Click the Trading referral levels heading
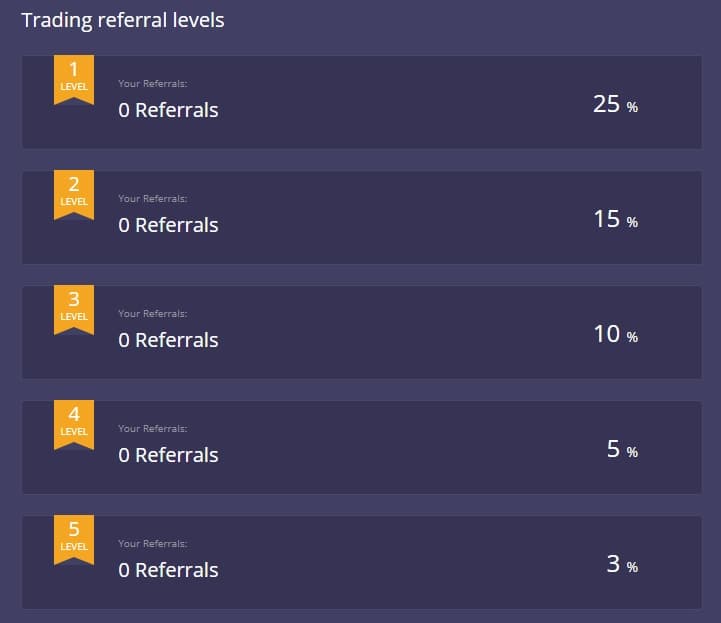Image resolution: width=721 pixels, height=623 pixels. click(123, 21)
